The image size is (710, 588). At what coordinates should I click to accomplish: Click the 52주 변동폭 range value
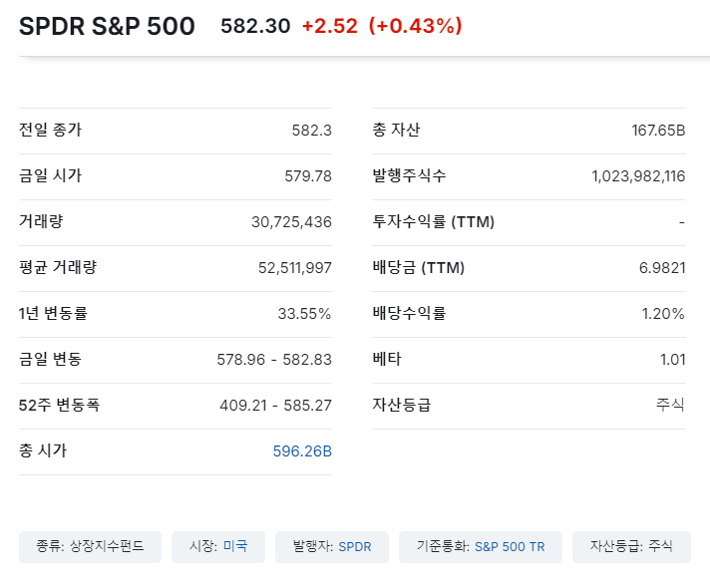[275, 406]
